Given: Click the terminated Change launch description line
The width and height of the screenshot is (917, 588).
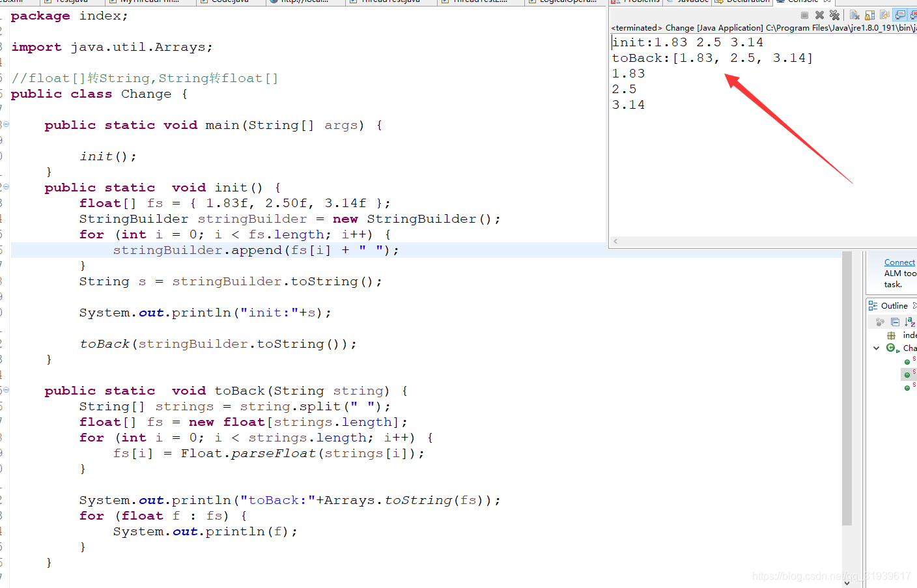Looking at the screenshot, I should tap(763, 28).
